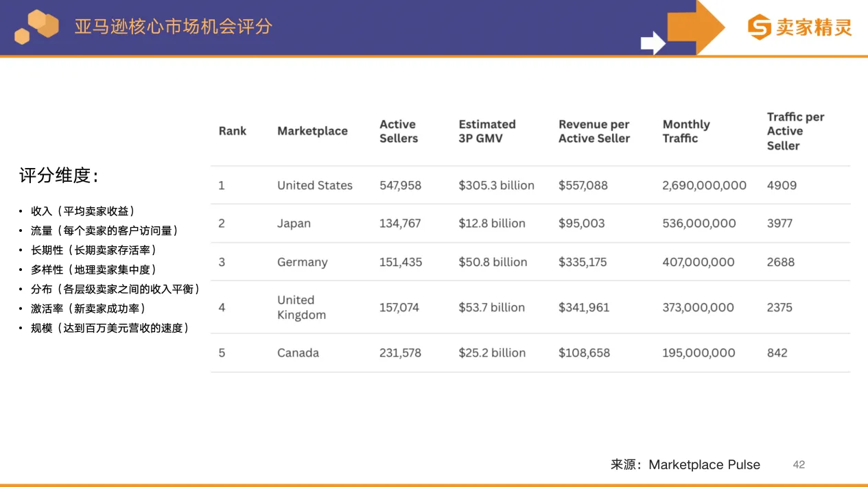Screen dimensions: 868x487
Task: Sort by Estimated 3P GMV column
Action: [x=487, y=130]
